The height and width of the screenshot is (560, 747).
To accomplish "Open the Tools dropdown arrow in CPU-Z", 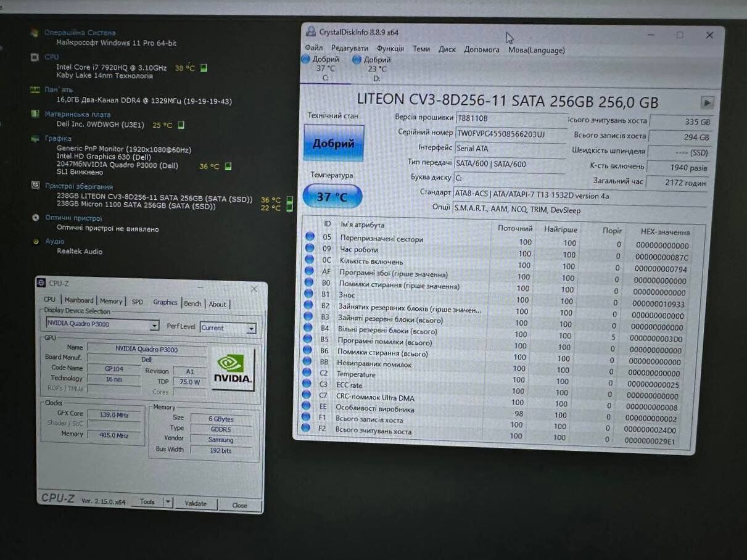I will 167,502.
